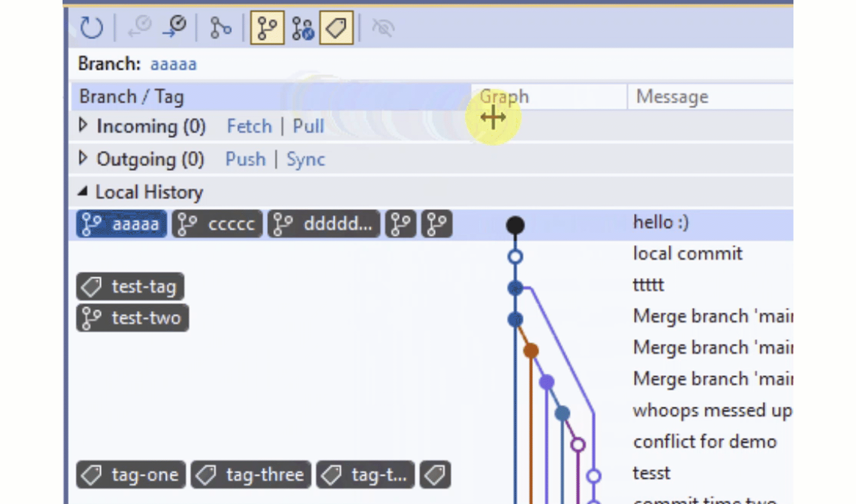This screenshot has height=504, width=856.
Task: Click the Push link
Action: coord(246,159)
